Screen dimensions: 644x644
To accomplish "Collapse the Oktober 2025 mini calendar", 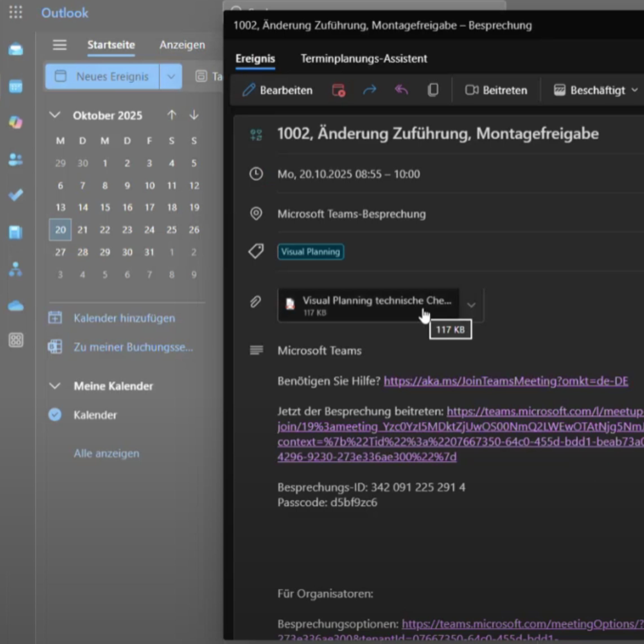I will tap(55, 115).
